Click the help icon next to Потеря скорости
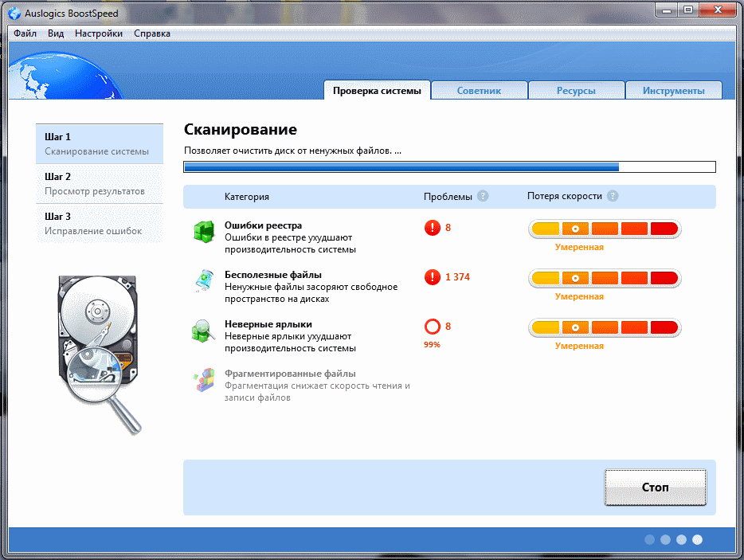744x560 pixels. pyautogui.click(x=613, y=196)
